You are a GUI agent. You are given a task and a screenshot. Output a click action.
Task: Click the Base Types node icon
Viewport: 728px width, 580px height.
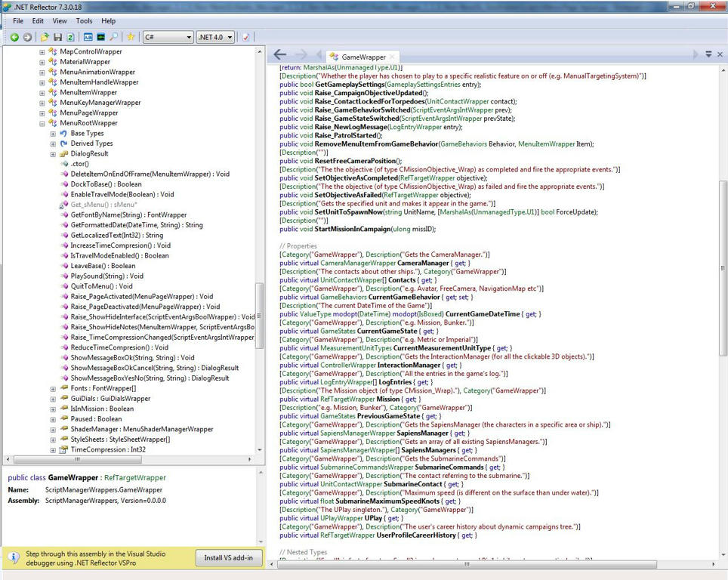(x=63, y=133)
